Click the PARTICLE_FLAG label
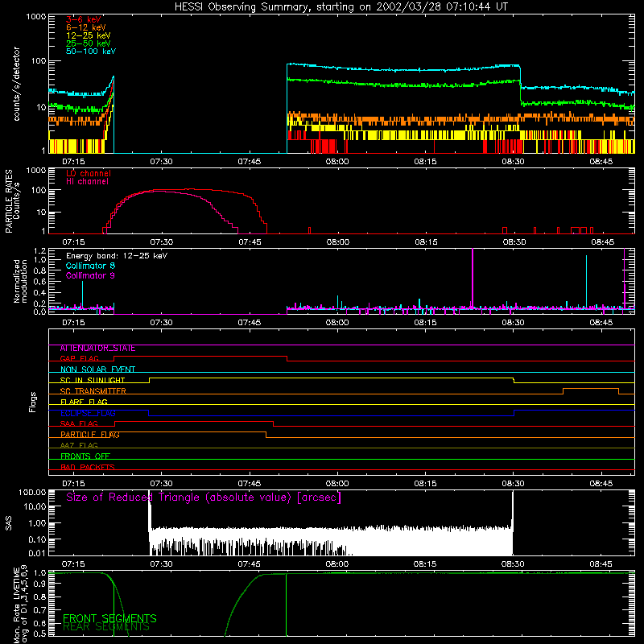 coord(90,435)
